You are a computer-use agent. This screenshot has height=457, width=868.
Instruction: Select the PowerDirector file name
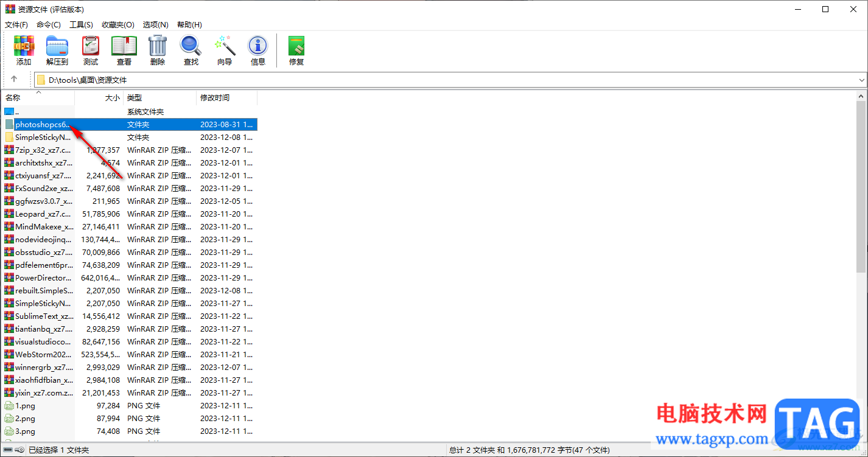click(x=43, y=277)
